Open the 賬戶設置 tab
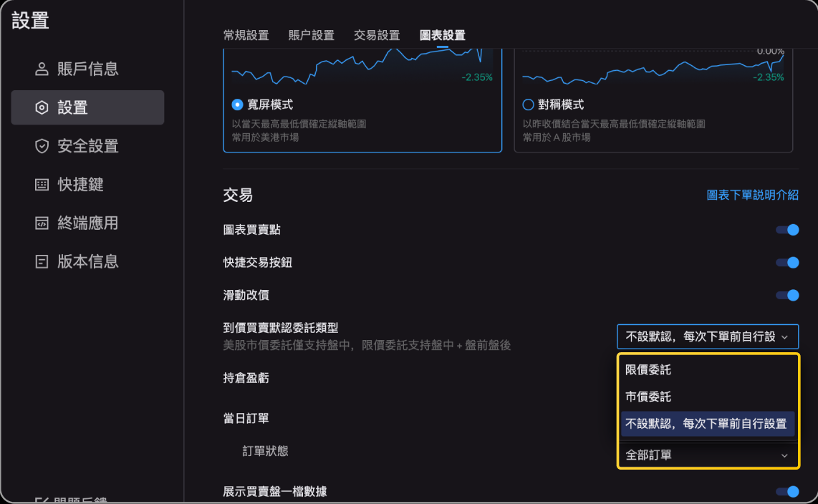The image size is (818, 504). click(x=311, y=35)
